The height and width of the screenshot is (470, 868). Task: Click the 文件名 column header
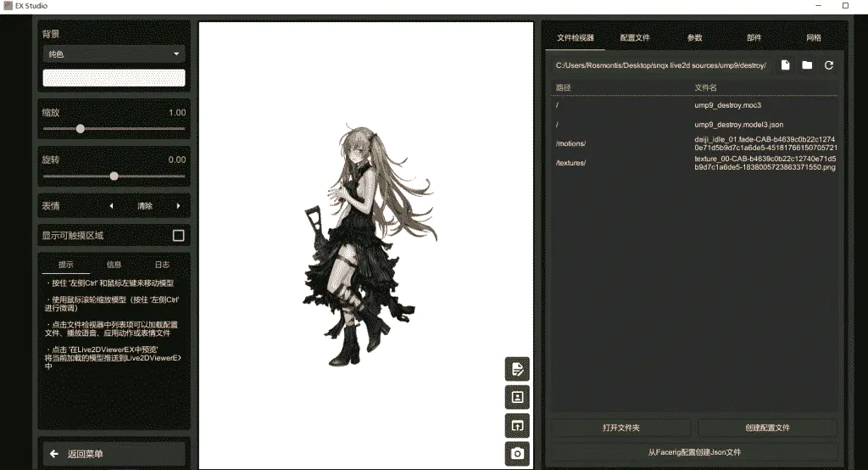click(x=706, y=87)
